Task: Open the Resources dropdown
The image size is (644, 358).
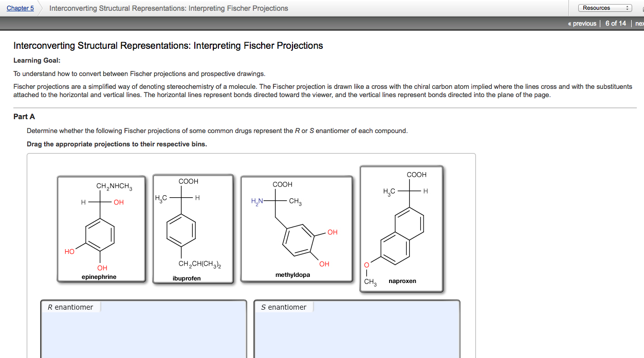Action: pos(603,7)
